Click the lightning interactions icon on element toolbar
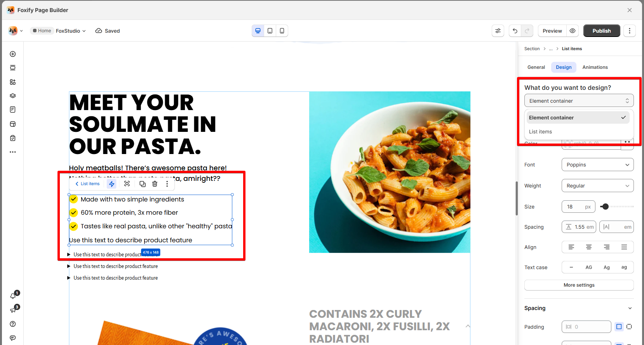This screenshot has height=345, width=644. (x=112, y=184)
